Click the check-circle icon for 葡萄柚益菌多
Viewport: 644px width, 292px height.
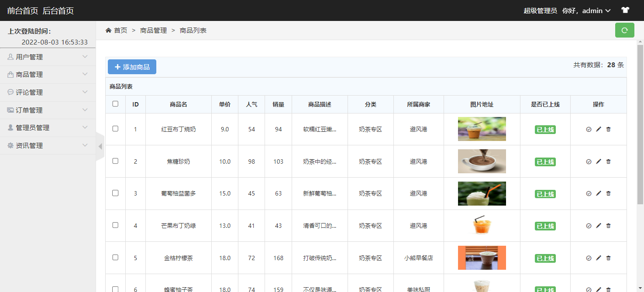point(589,193)
